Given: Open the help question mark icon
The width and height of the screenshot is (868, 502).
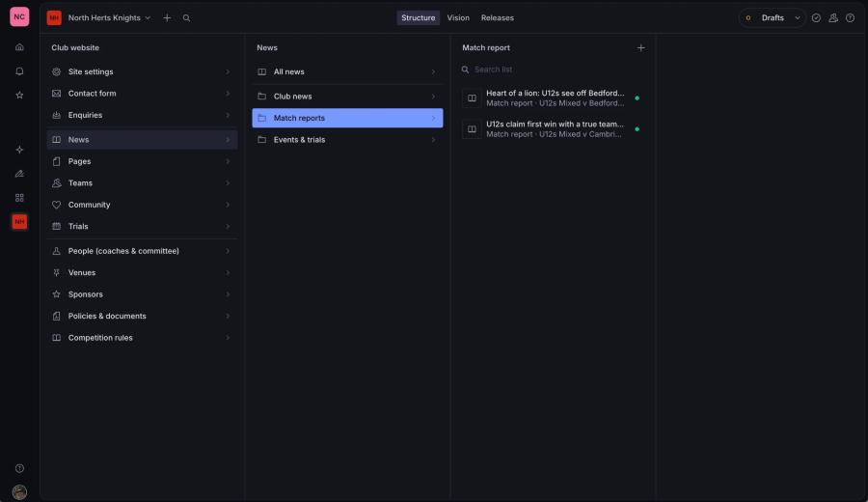Looking at the screenshot, I should (851, 17).
